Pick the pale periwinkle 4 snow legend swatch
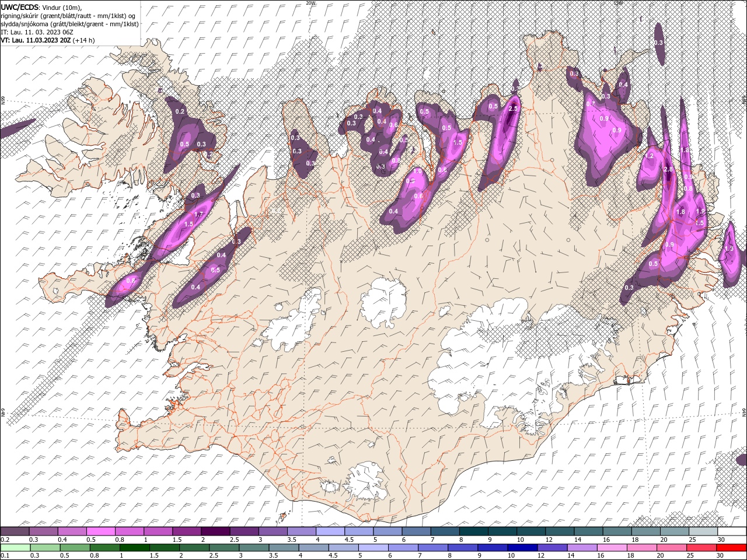The height and width of the screenshot is (560, 747). point(330,531)
